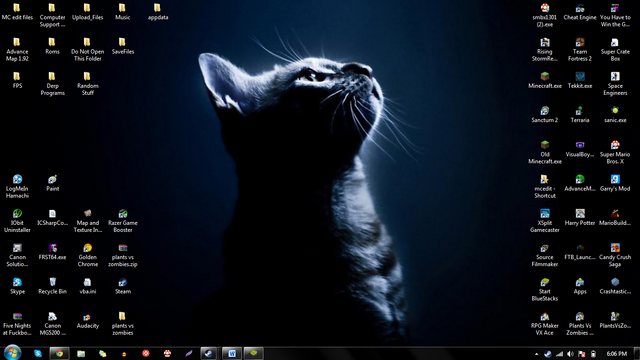Open the Derp Programs folder
Image resolution: width=640 pixels, height=360 pixels.
click(x=52, y=84)
